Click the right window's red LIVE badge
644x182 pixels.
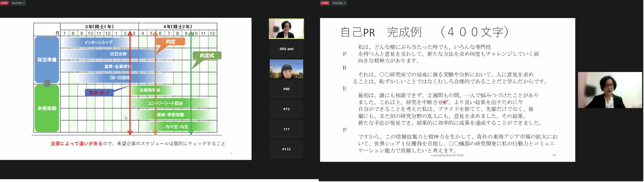325,3
